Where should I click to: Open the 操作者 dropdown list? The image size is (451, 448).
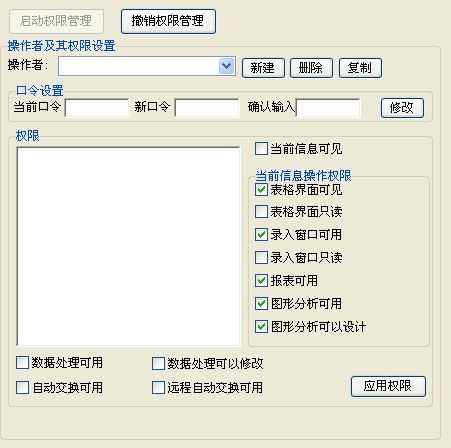pos(227,66)
